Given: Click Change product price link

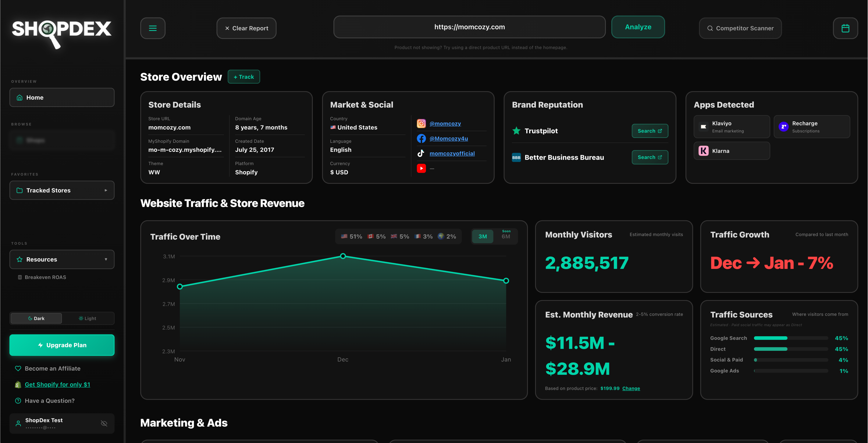Looking at the screenshot, I should coord(631,388).
